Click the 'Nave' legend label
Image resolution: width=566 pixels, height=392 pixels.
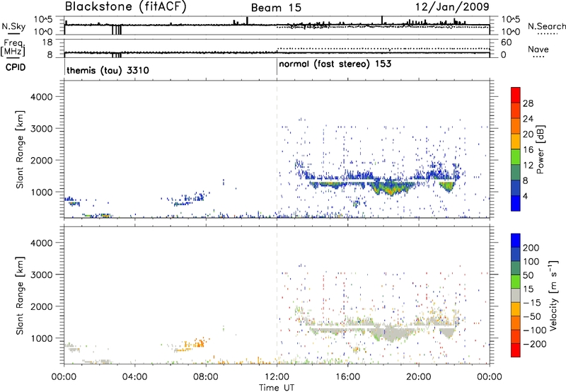pyautogui.click(x=538, y=49)
